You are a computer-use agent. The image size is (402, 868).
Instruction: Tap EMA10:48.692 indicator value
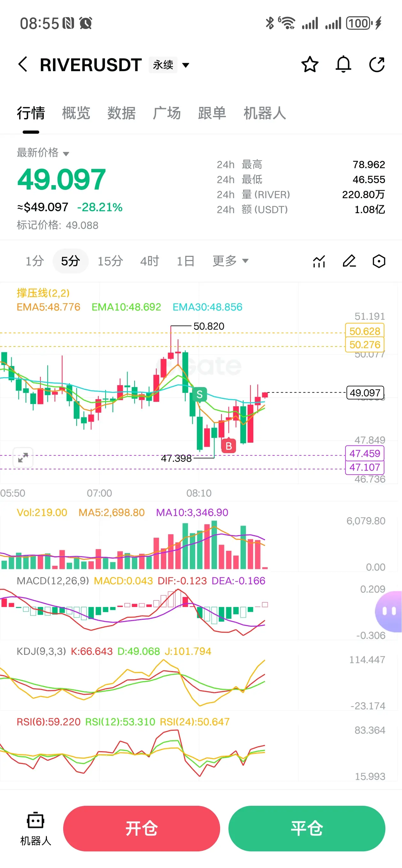tap(126, 307)
